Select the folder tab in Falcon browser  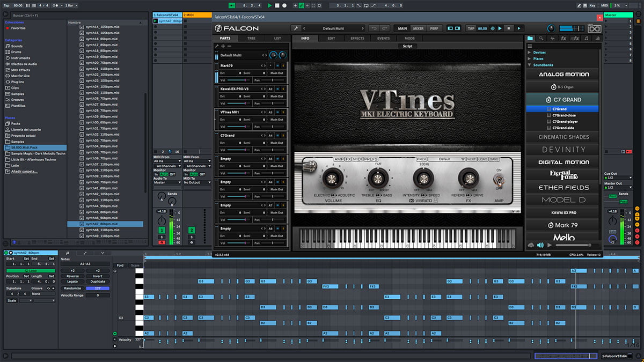tap(530, 38)
